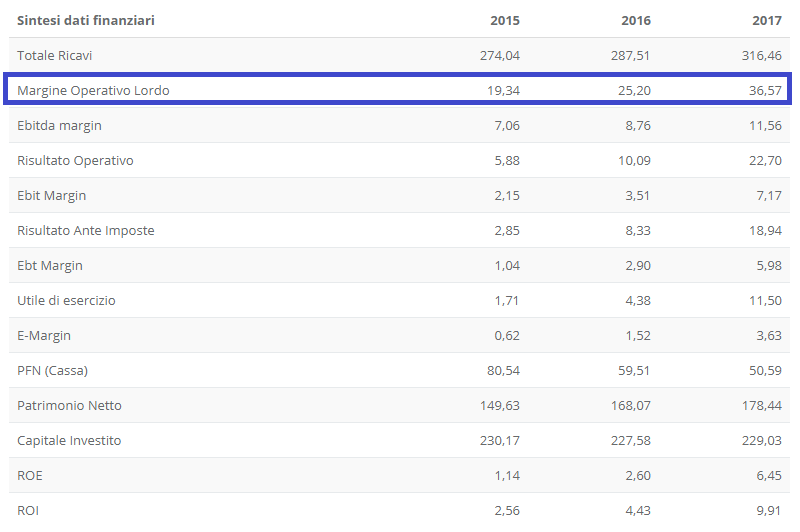Select the 'Ebit Margin' row label
This screenshot has width=800, height=532.
pos(51,195)
